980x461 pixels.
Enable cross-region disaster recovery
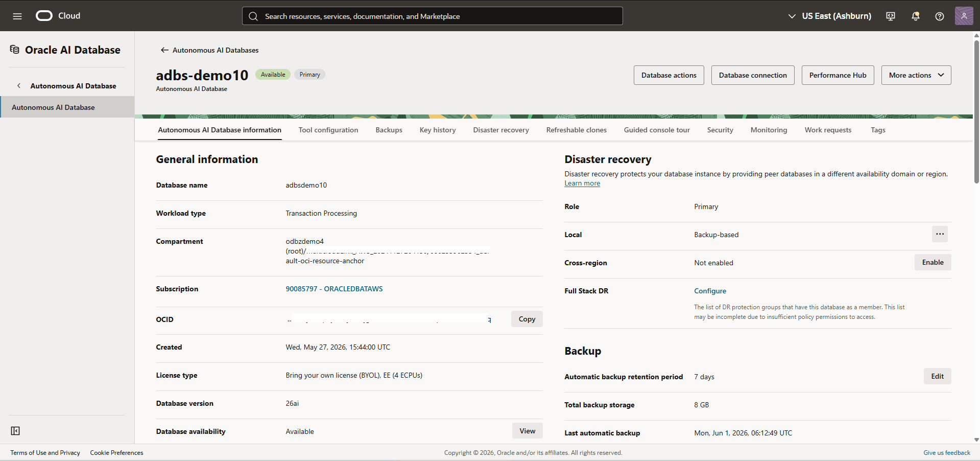(x=933, y=262)
